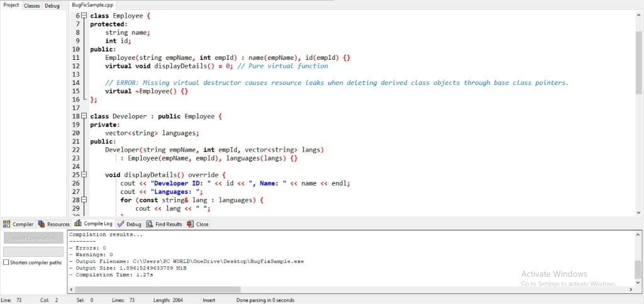Click the '- Warnings: 0' log line
The image size is (644, 304).
pyautogui.click(x=91, y=255)
